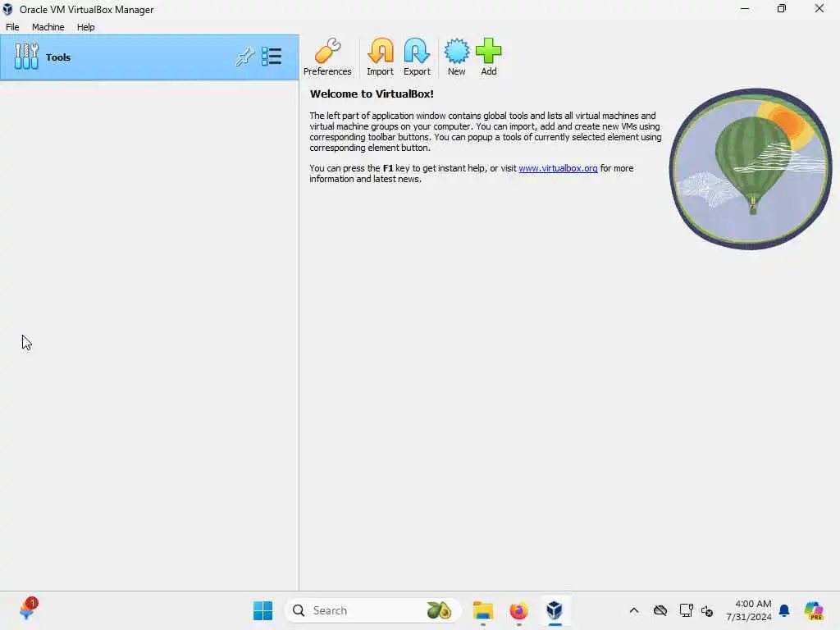The height and width of the screenshot is (630, 840).
Task: Visit the www.virtualbox.org link
Action: pos(558,168)
